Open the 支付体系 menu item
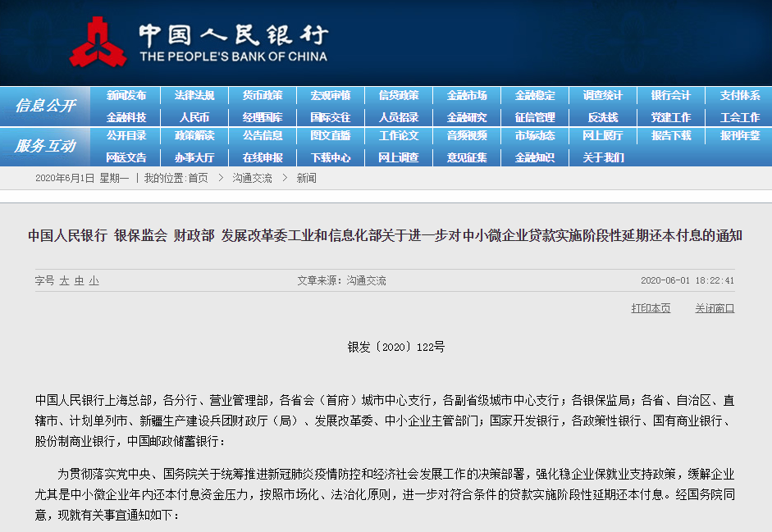Viewport: 772px width, 532px height. pos(739,96)
